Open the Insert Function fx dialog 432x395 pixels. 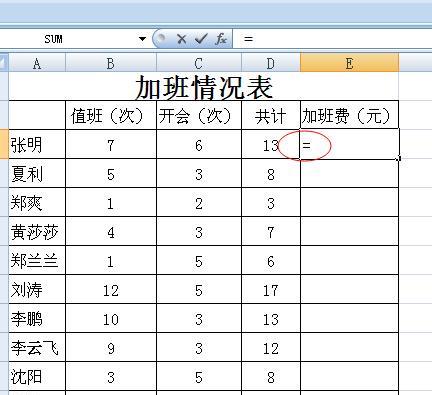point(221,39)
